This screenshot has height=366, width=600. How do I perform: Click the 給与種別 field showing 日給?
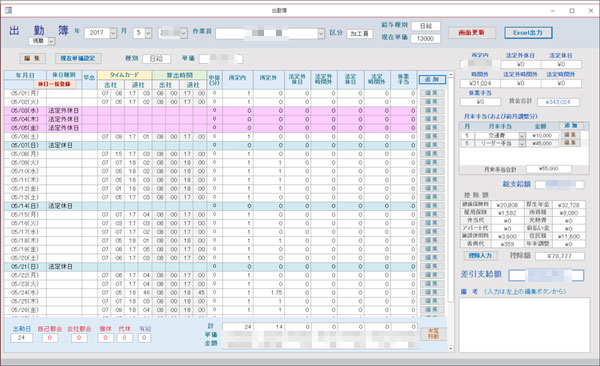click(426, 26)
